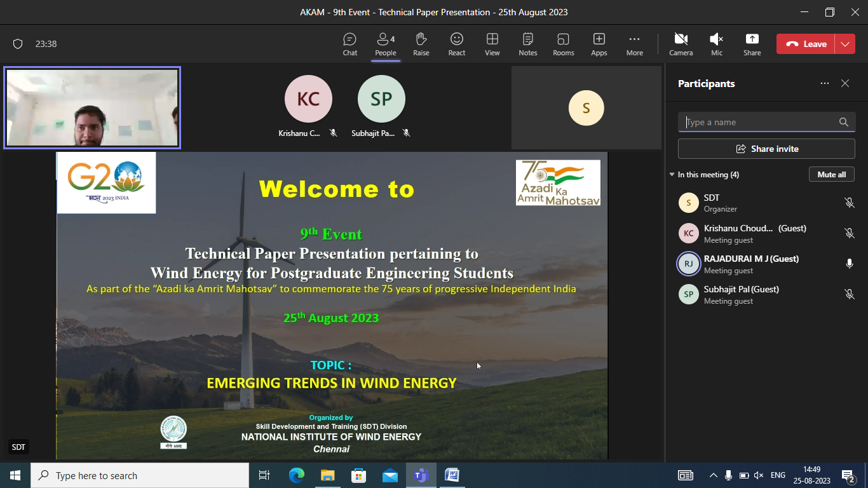Toggle the mic icon next to SDT
Image resolution: width=868 pixels, height=488 pixels.
coord(849,203)
